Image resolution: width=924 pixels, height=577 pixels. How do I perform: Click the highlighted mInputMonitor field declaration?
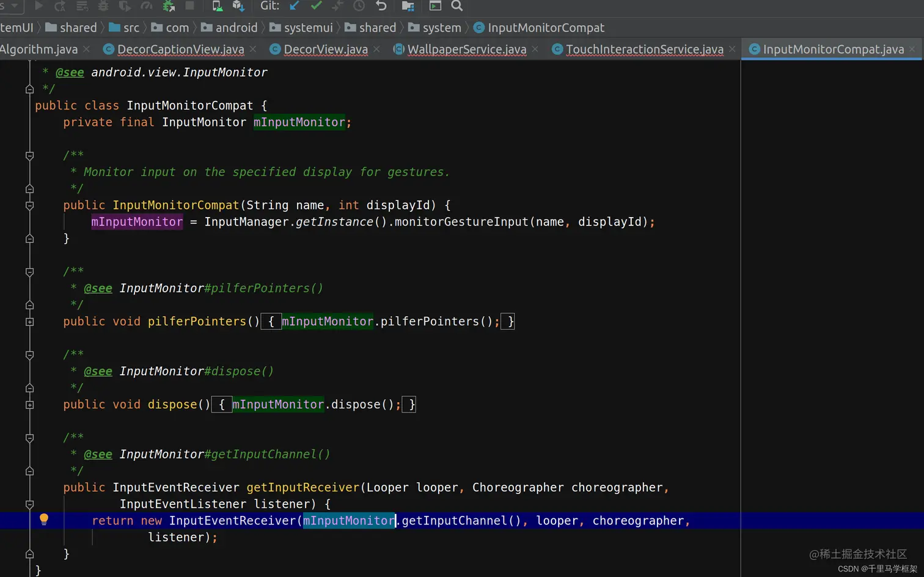[x=299, y=122]
